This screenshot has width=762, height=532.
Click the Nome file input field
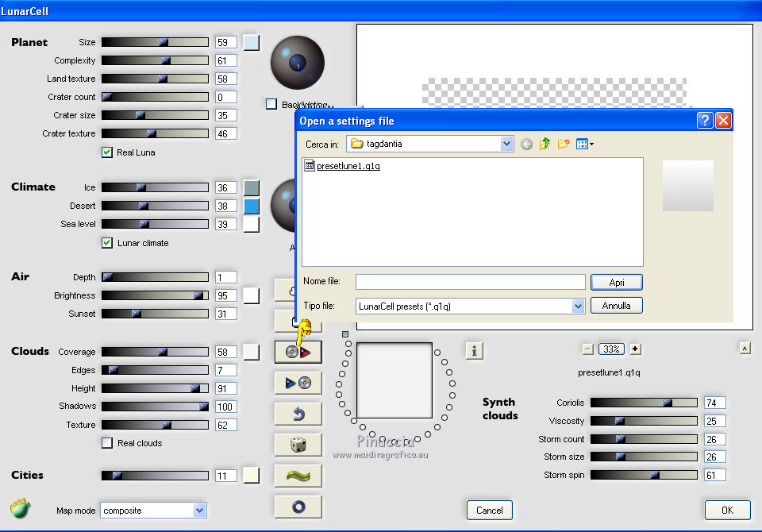[471, 282]
